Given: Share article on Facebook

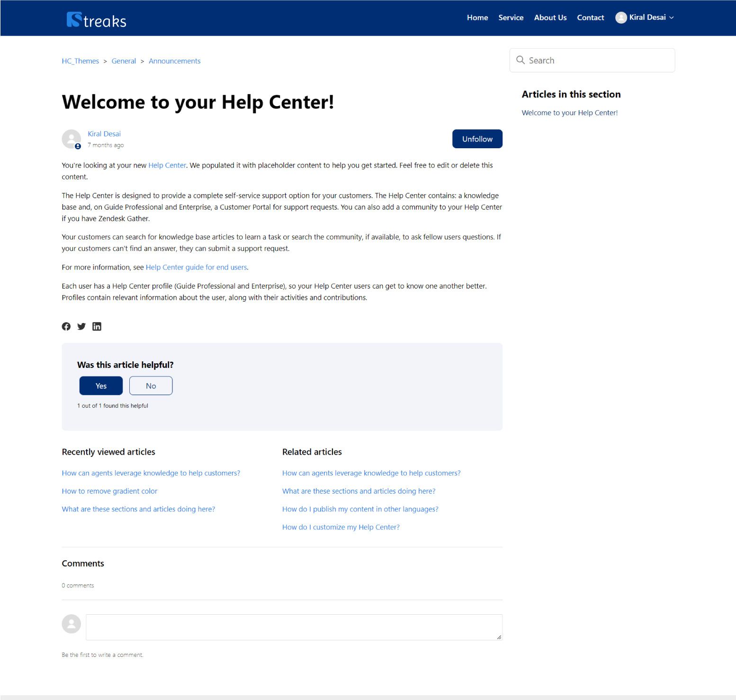Looking at the screenshot, I should [x=66, y=326].
